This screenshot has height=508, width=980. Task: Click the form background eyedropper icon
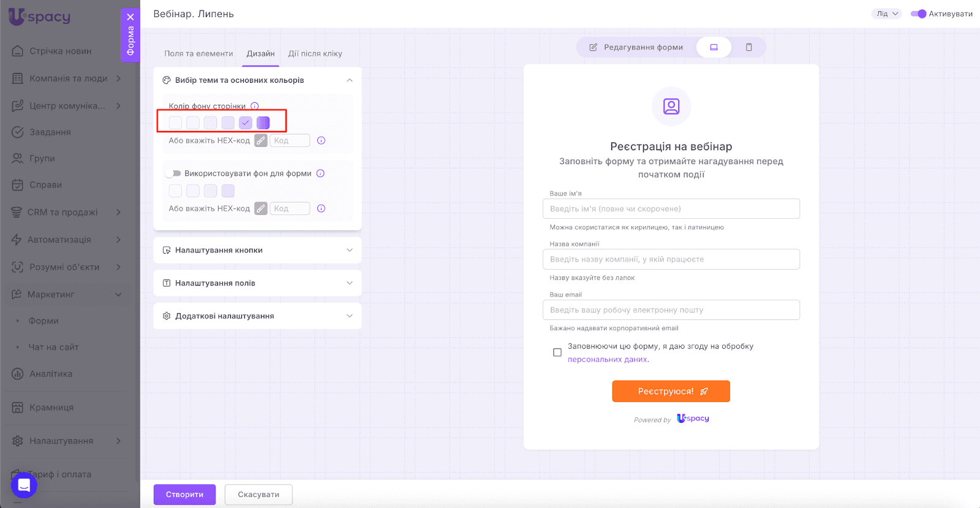[x=261, y=209]
